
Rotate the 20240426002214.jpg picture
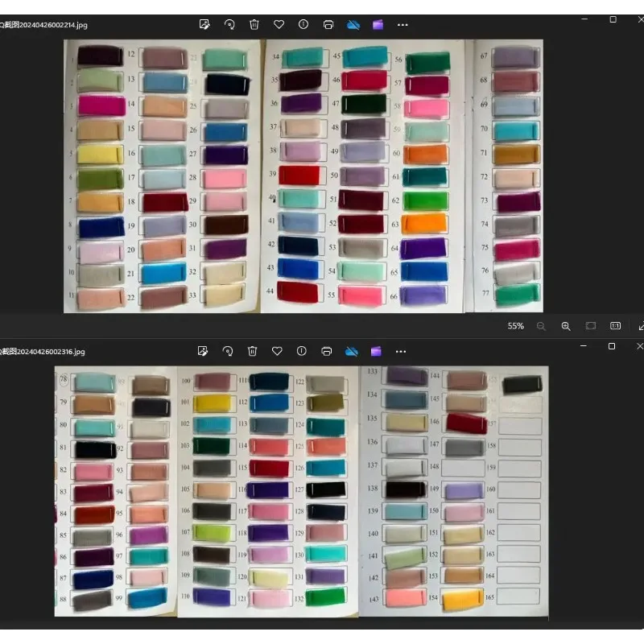coord(229,25)
